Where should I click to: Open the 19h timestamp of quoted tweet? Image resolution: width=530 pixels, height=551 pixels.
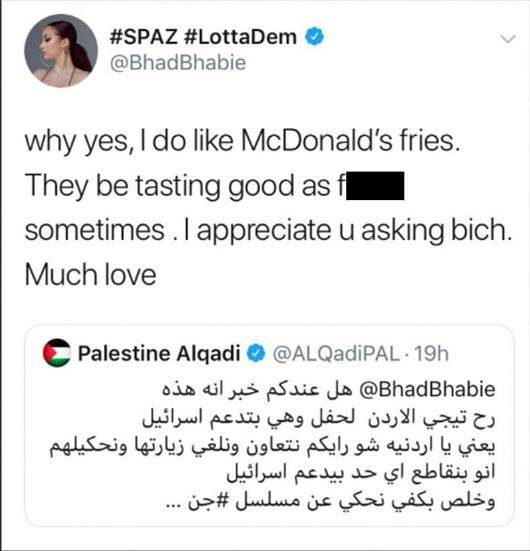432,354
